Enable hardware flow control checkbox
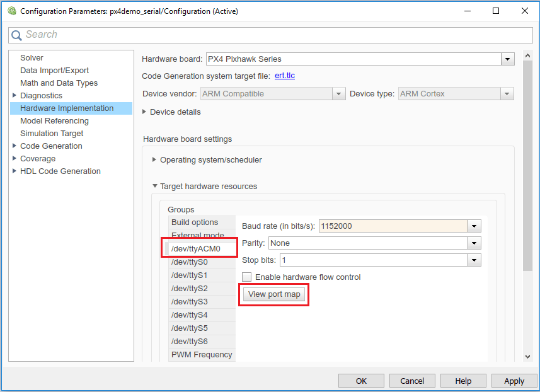Screen dimensions: 540x392 tap(246, 277)
